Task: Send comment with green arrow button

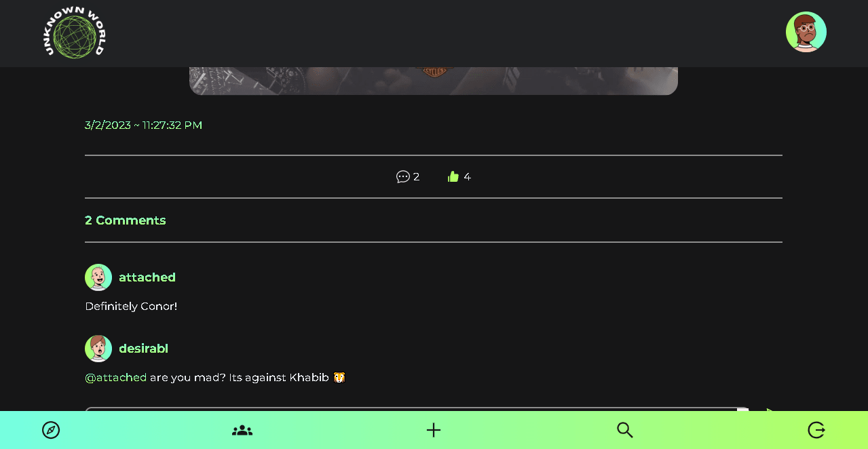Action: pyautogui.click(x=770, y=409)
